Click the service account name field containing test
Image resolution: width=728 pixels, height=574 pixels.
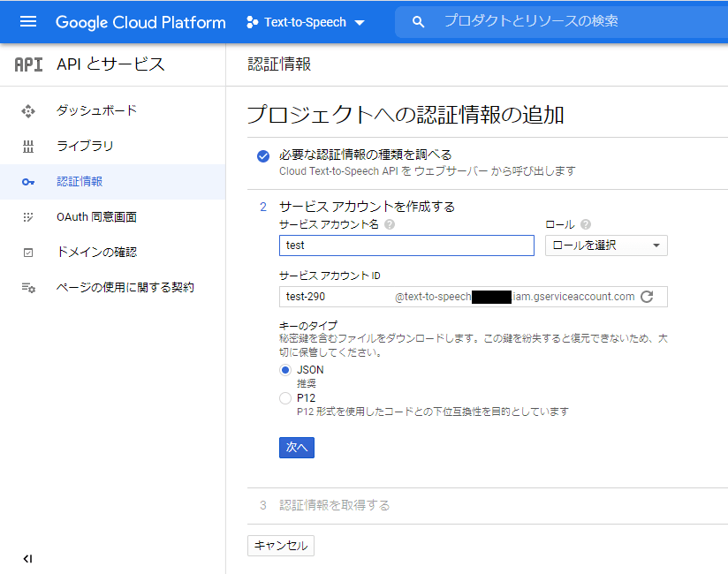pyautogui.click(x=406, y=245)
